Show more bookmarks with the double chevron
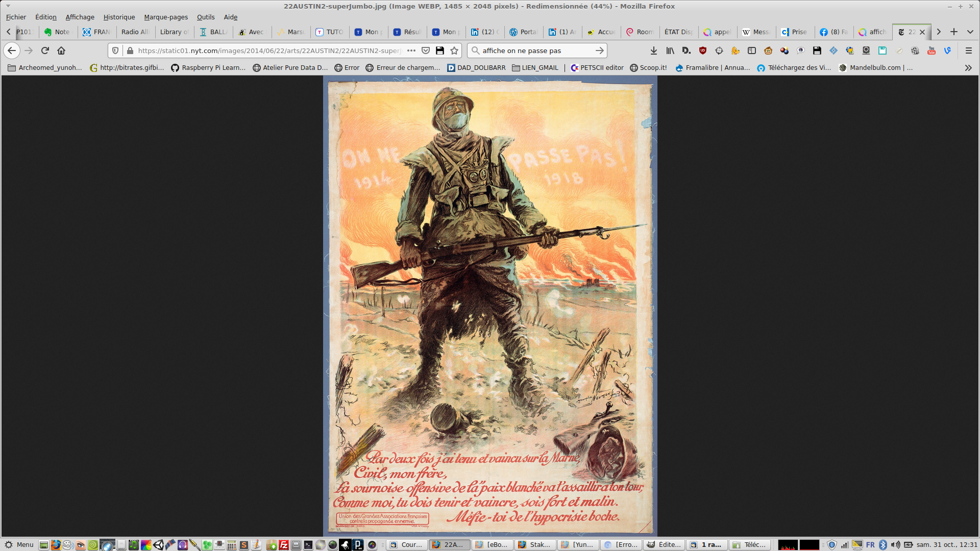Image resolution: width=980 pixels, height=551 pixels. pos(968,67)
